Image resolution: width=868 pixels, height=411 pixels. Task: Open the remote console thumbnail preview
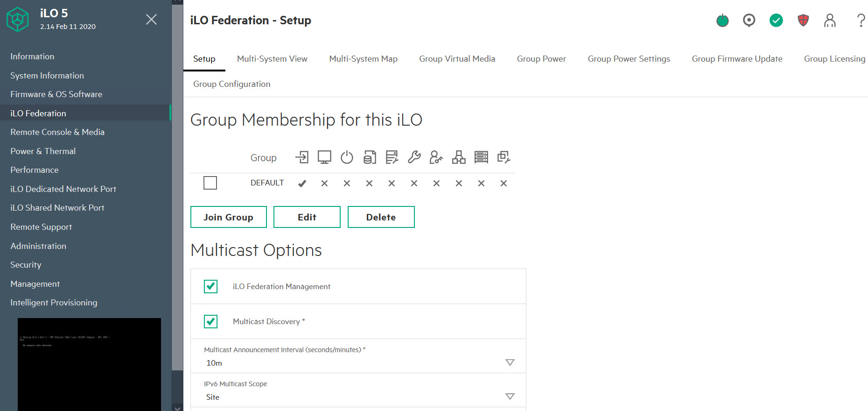(89, 364)
